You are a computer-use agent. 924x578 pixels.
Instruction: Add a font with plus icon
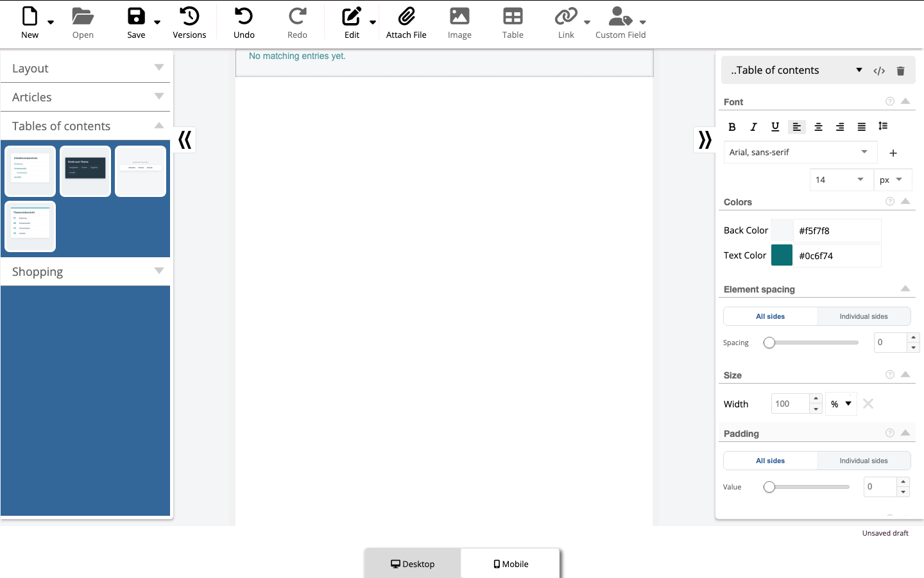(893, 153)
